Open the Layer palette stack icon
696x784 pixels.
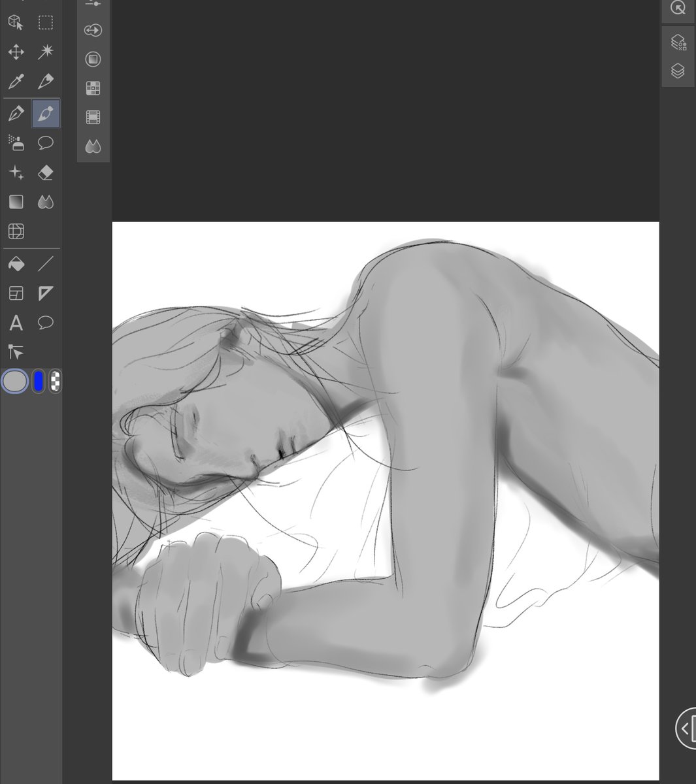click(678, 71)
